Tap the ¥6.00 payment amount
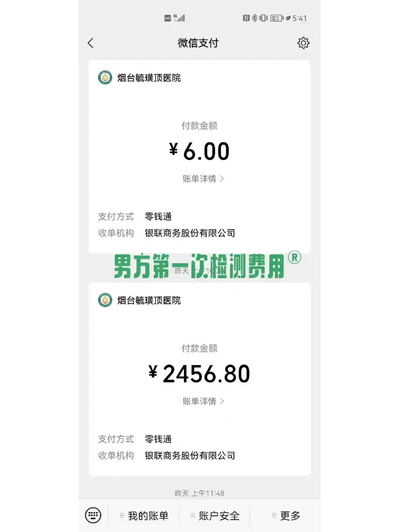The image size is (399, 532). click(x=199, y=151)
